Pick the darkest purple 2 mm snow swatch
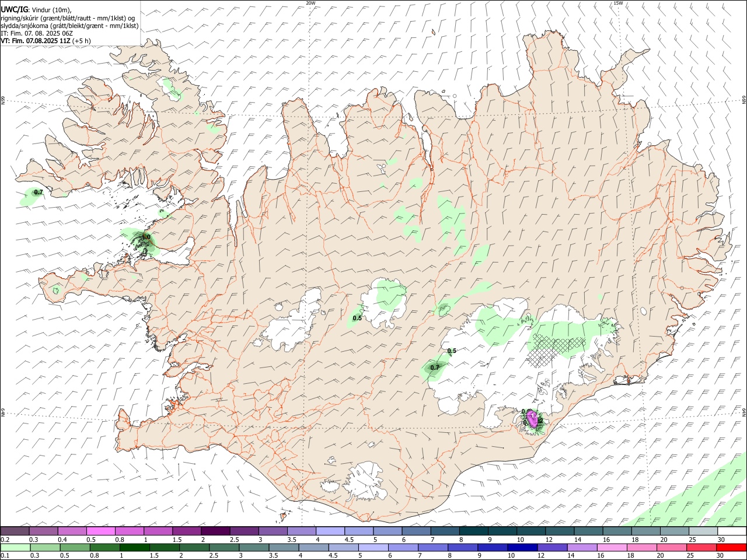 [x=215, y=531]
